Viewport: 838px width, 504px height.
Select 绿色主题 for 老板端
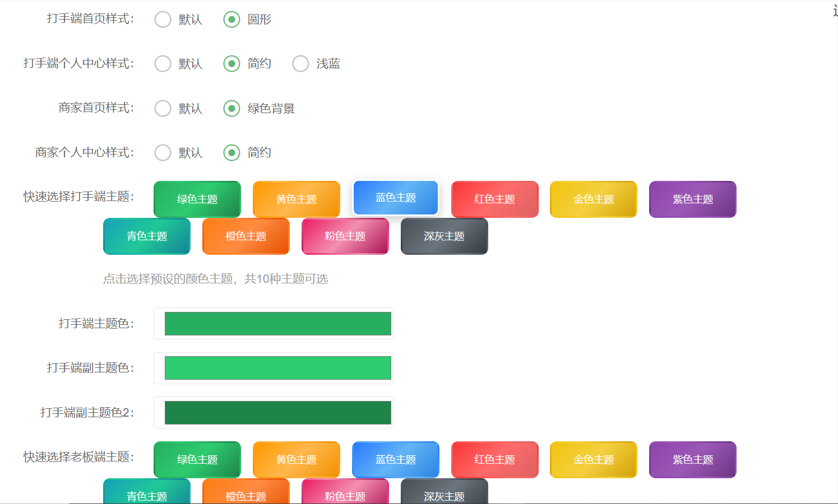pos(197,459)
